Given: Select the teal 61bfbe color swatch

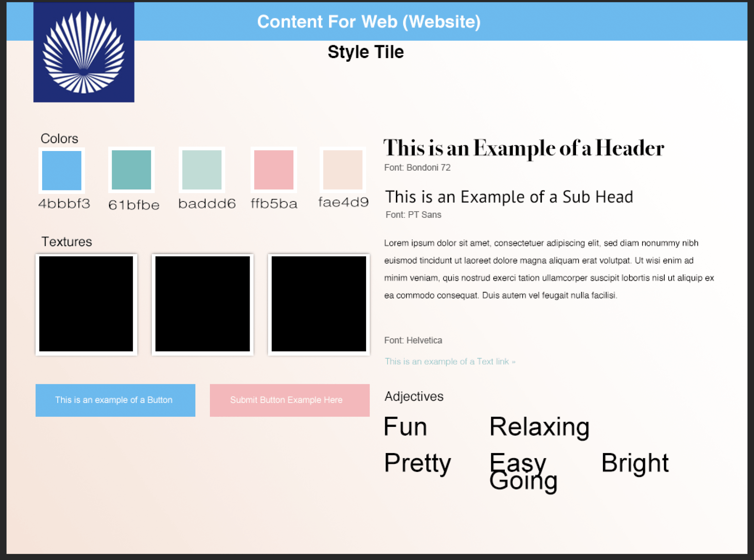Looking at the screenshot, I should 131,170.
